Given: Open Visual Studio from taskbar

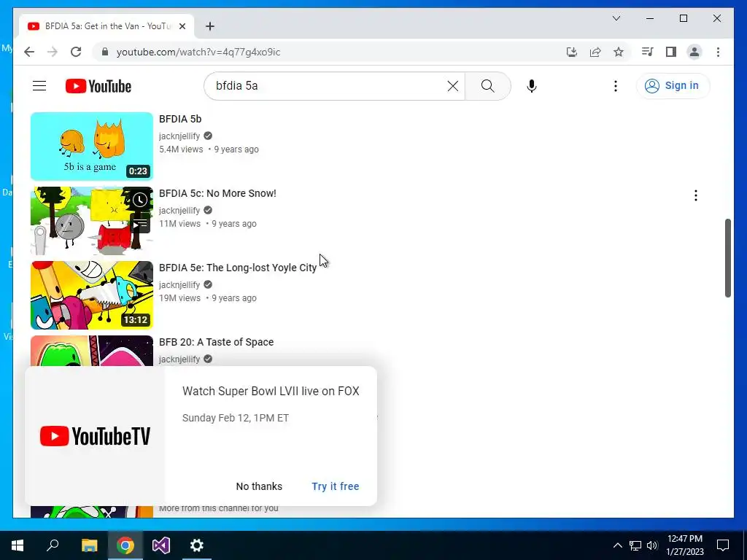Looking at the screenshot, I should tap(161, 545).
